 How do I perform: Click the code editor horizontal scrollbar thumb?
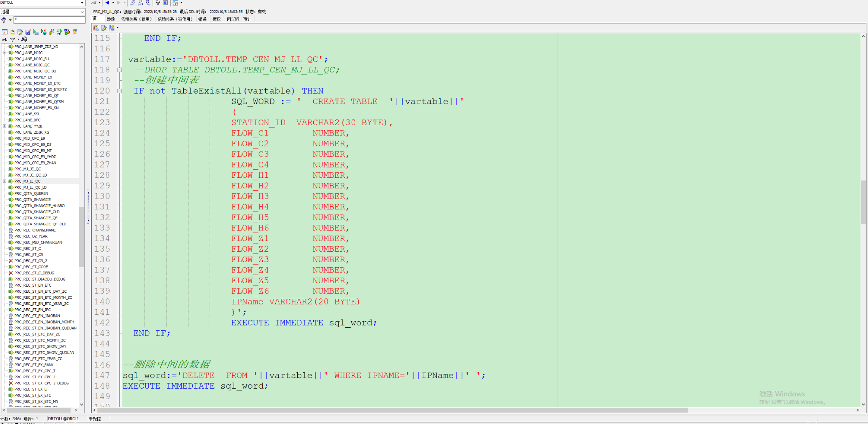coord(392,410)
